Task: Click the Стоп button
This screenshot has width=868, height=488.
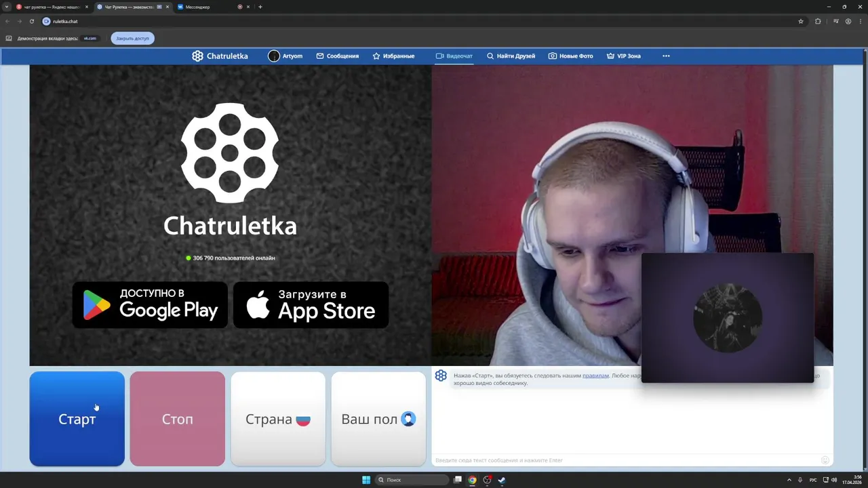Action: coord(177,419)
